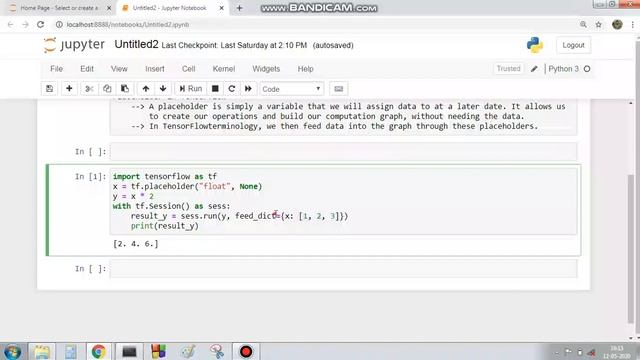This screenshot has height=360, width=640.
Task: Click the output [2. 4. 6.]
Action: pyautogui.click(x=136, y=244)
